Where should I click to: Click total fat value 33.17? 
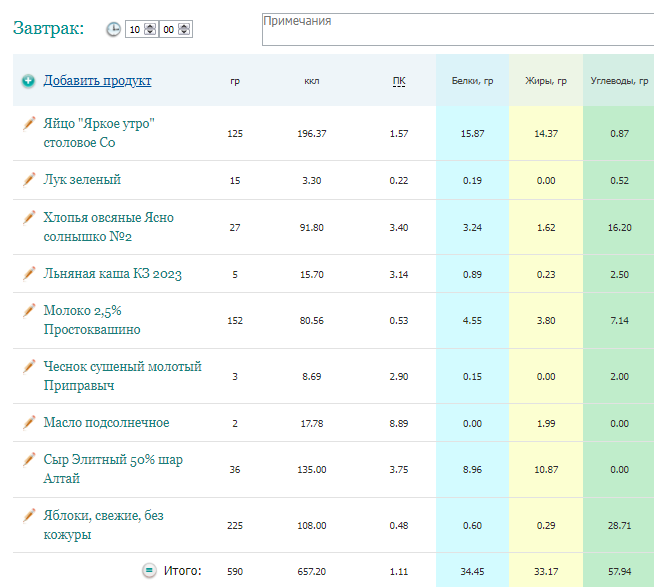point(546,572)
